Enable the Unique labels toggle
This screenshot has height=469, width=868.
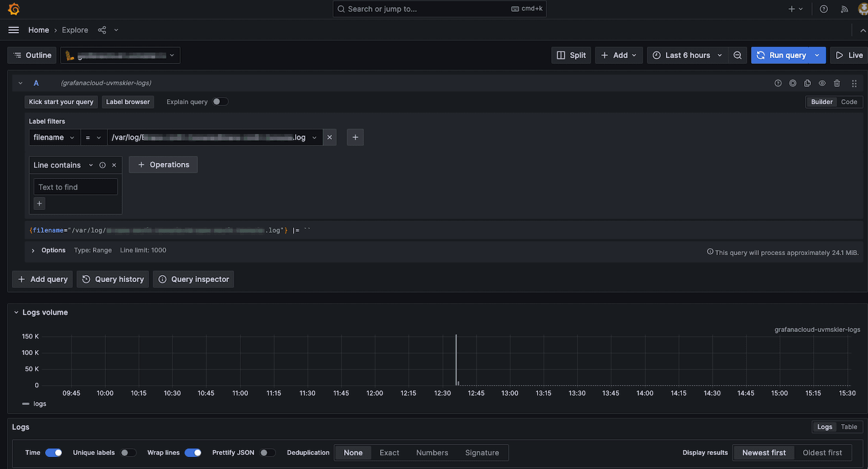(128, 453)
